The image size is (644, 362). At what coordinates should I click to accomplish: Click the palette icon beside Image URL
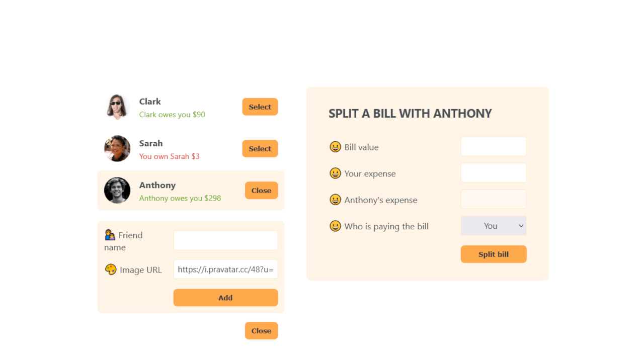[x=111, y=269]
